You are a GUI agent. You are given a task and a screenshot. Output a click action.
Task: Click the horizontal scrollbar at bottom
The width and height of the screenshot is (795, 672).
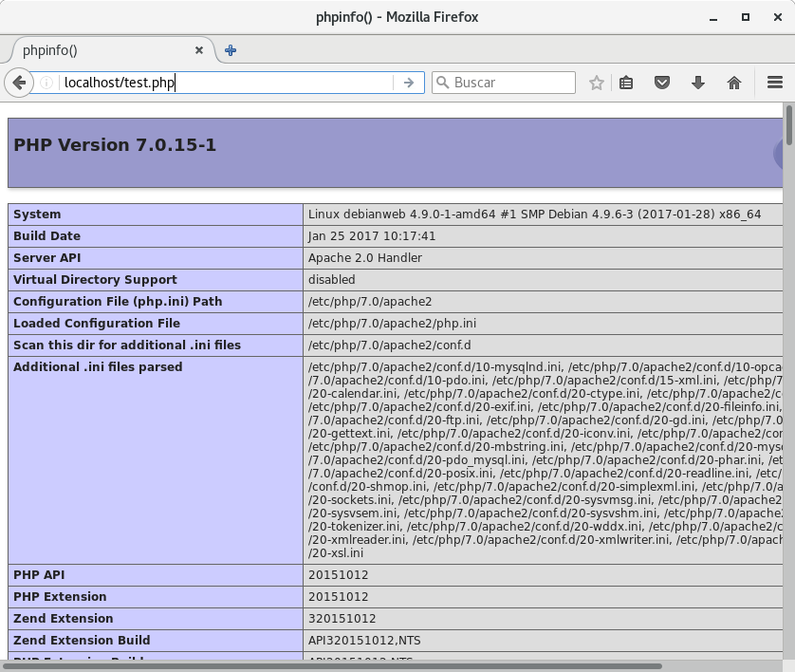pos(379,665)
